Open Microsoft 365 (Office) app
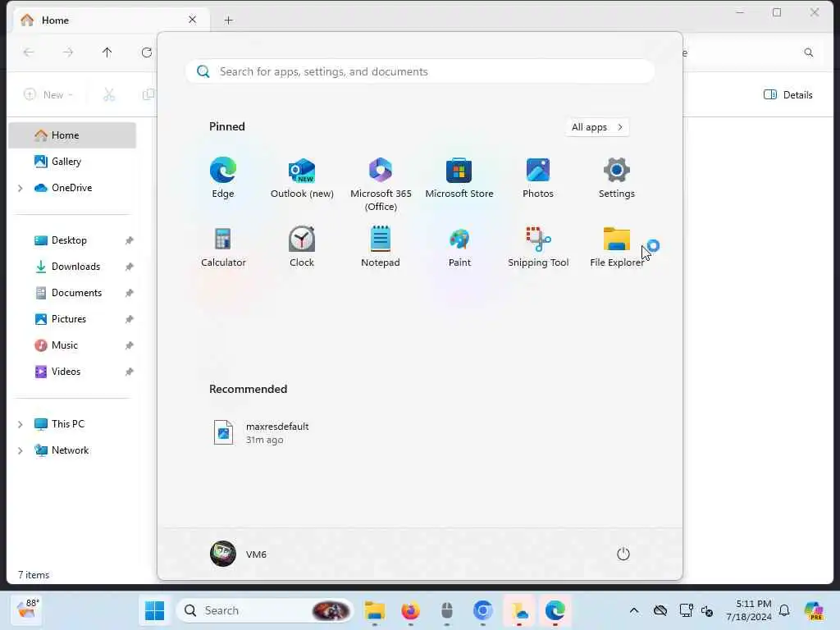 381,185
